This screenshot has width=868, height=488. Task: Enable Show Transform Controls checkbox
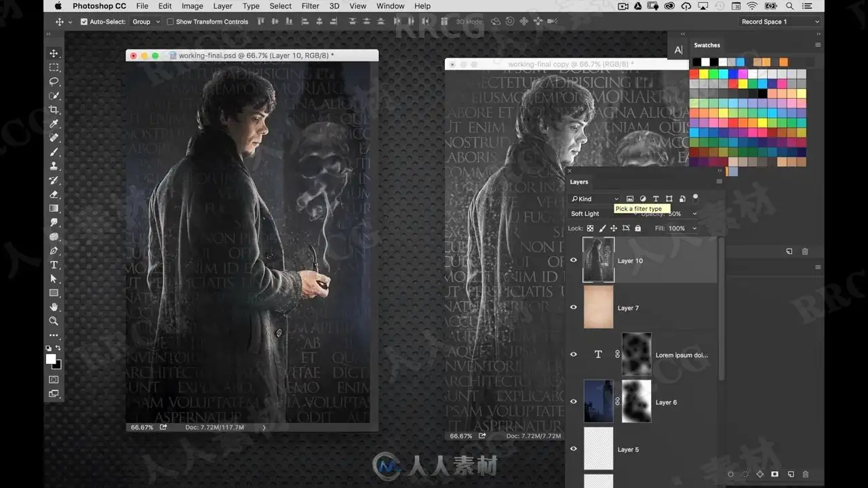tap(170, 22)
